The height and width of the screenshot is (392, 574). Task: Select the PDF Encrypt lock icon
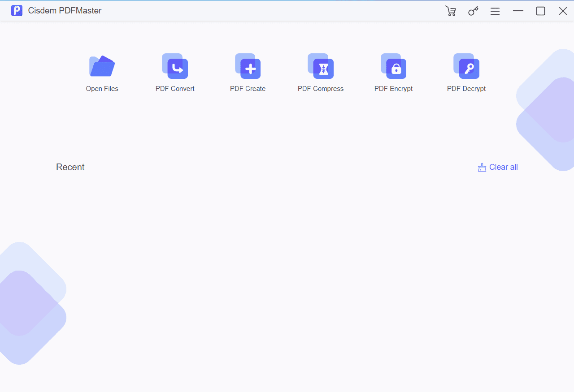pyautogui.click(x=393, y=66)
